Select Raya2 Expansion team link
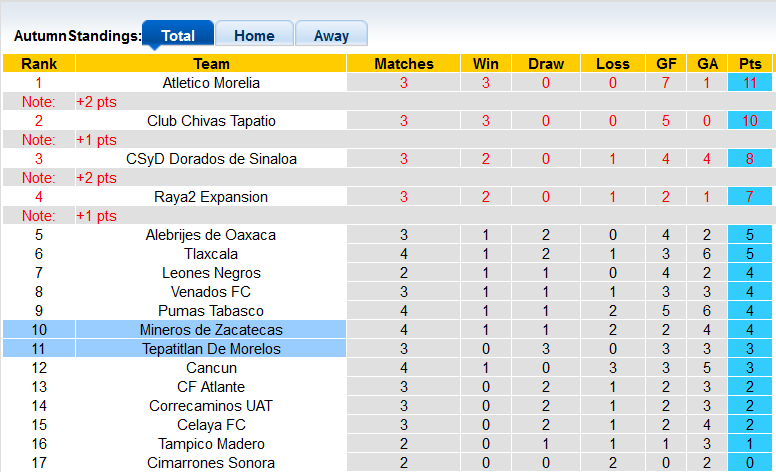 click(x=211, y=197)
